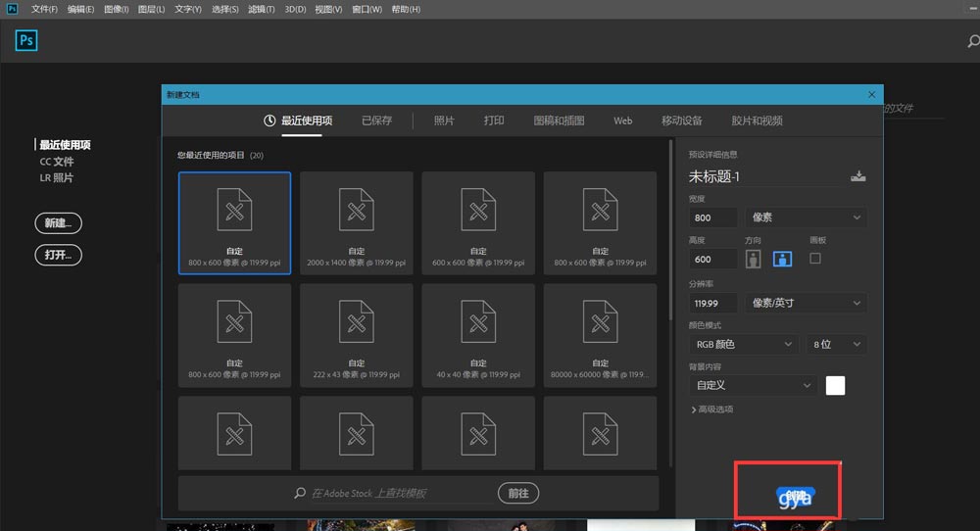Open the RGB 颜色 color mode dropdown

(x=744, y=344)
